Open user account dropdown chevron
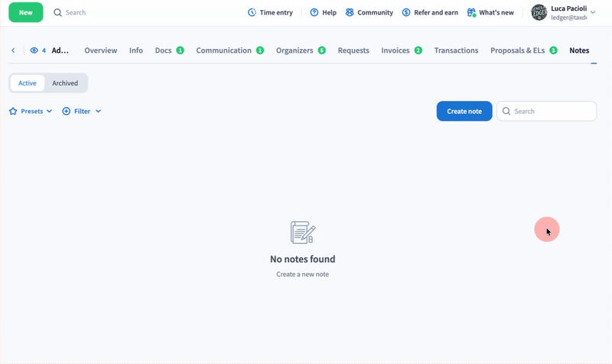Screen dimensions: 612x364 coord(593,13)
